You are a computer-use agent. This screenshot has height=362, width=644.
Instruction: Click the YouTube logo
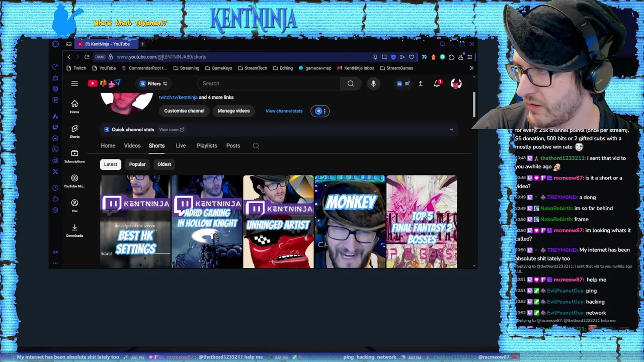coord(93,83)
